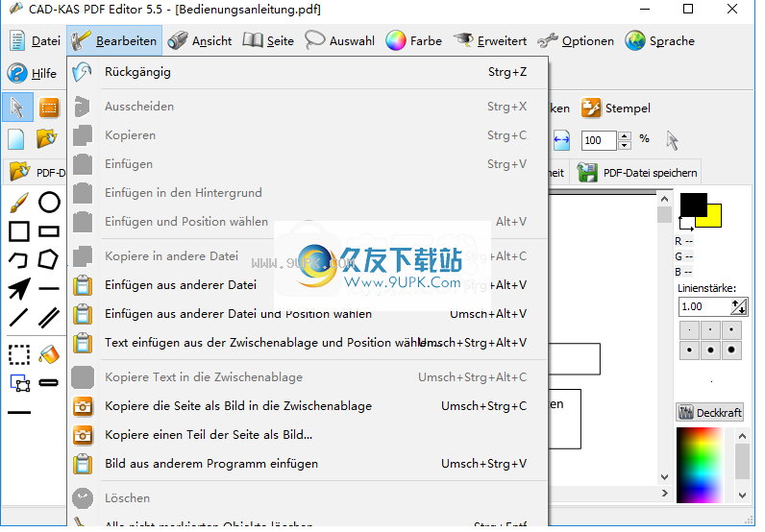The image size is (765, 532).
Task: Select the blue object resize tool
Action: 20,383
